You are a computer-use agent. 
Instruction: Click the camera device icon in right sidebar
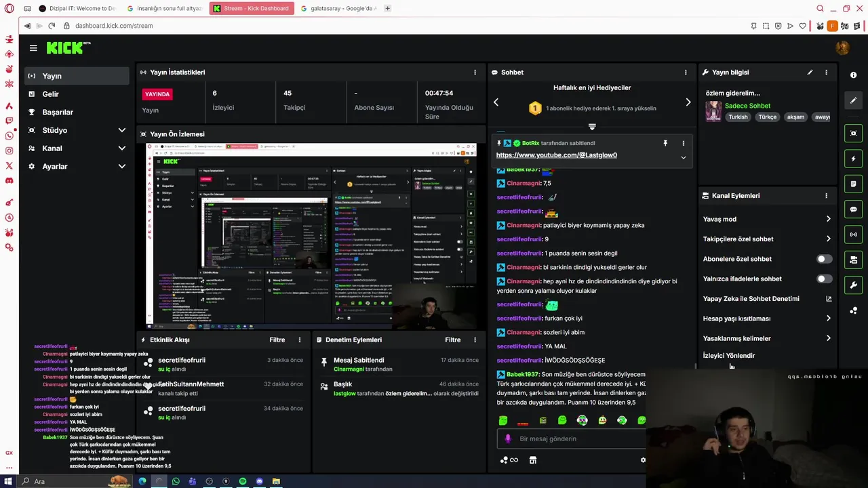click(853, 260)
